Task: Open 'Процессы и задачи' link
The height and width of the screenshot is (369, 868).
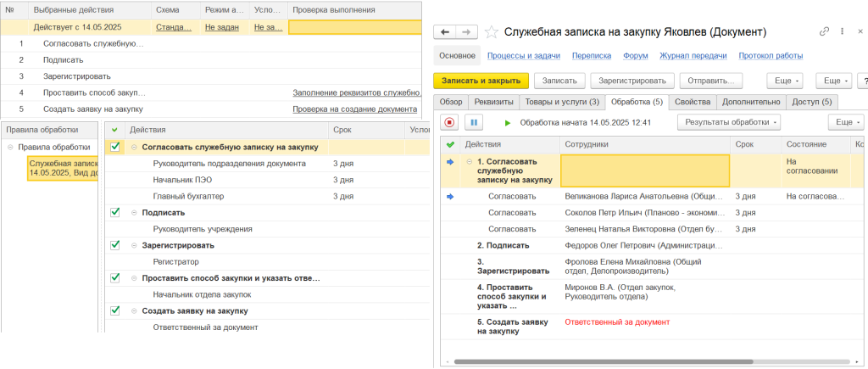Action: tap(524, 56)
